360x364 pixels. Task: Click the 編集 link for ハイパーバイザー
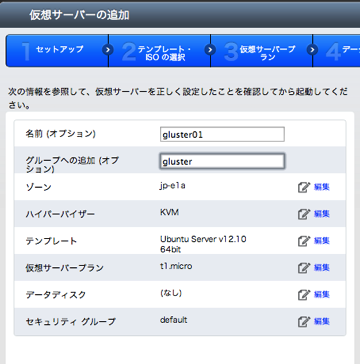(x=322, y=214)
